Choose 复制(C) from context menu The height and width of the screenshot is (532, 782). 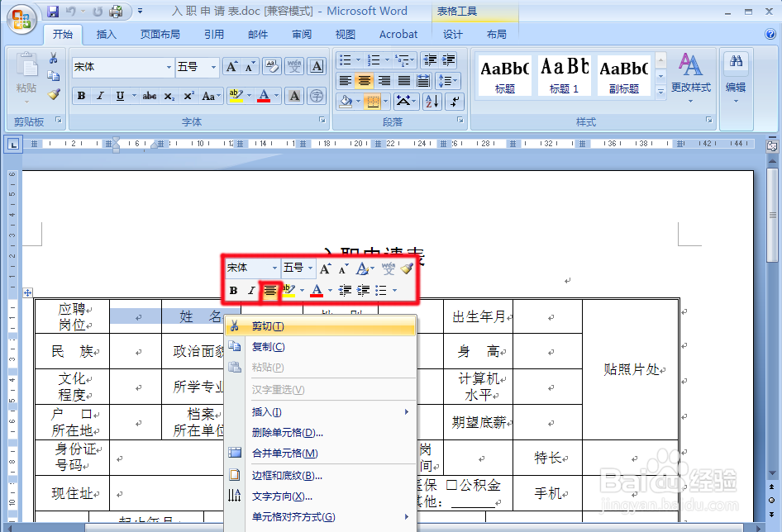tap(320, 346)
